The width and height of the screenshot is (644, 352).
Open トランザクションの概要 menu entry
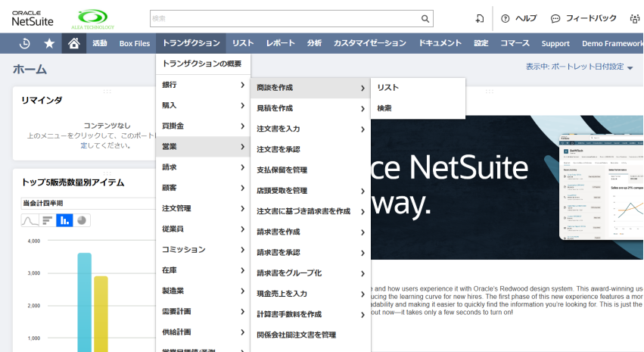coord(204,64)
